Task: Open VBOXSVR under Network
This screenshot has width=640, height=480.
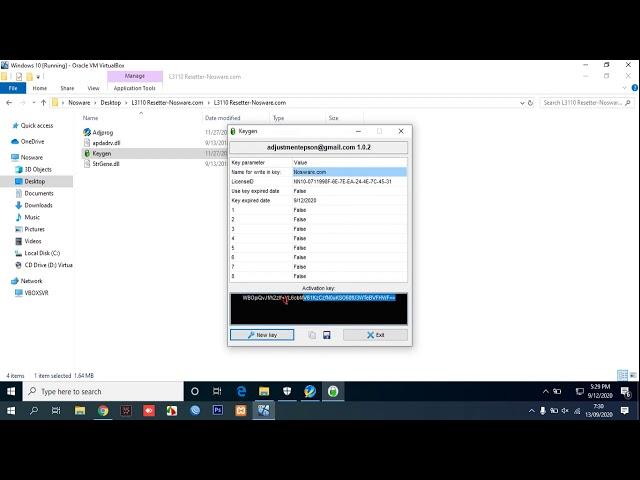Action: [x=31, y=293]
